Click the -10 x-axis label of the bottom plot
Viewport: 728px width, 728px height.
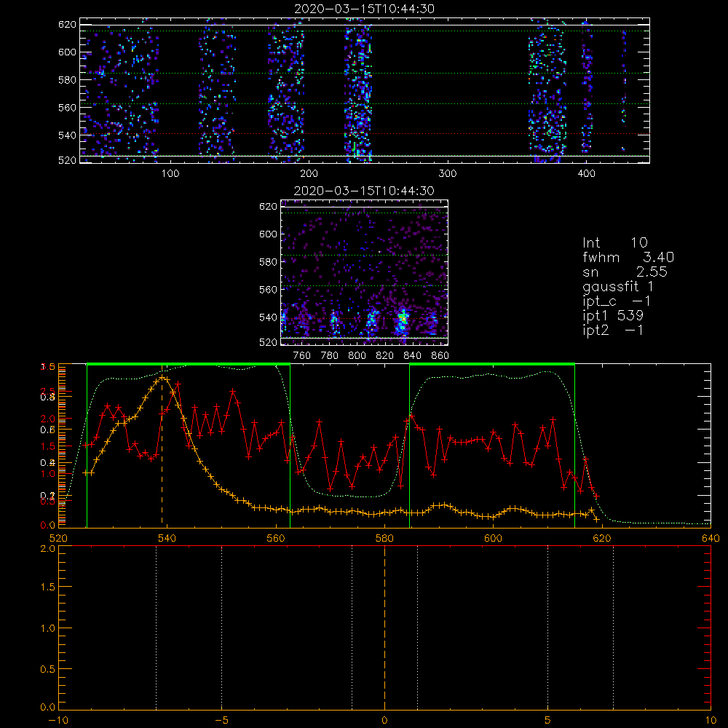[x=58, y=720]
